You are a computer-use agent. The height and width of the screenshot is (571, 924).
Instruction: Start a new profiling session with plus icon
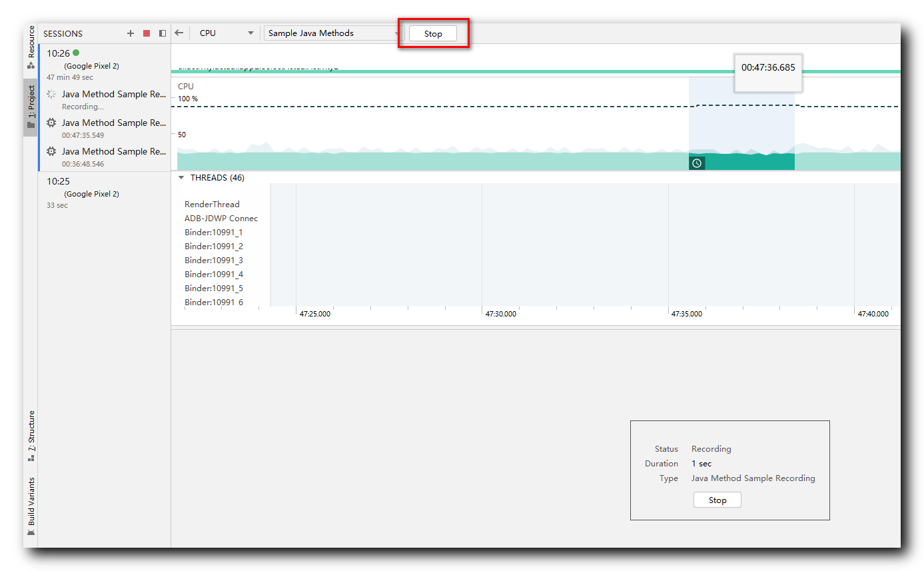(131, 33)
